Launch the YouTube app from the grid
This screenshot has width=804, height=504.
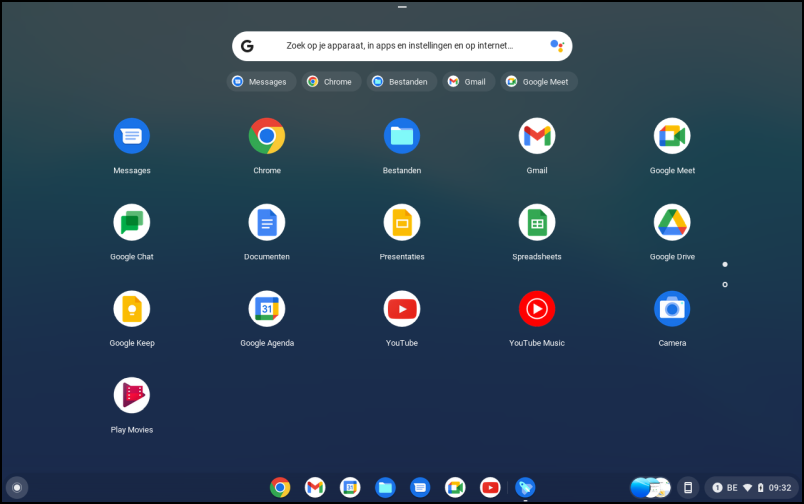pos(401,309)
